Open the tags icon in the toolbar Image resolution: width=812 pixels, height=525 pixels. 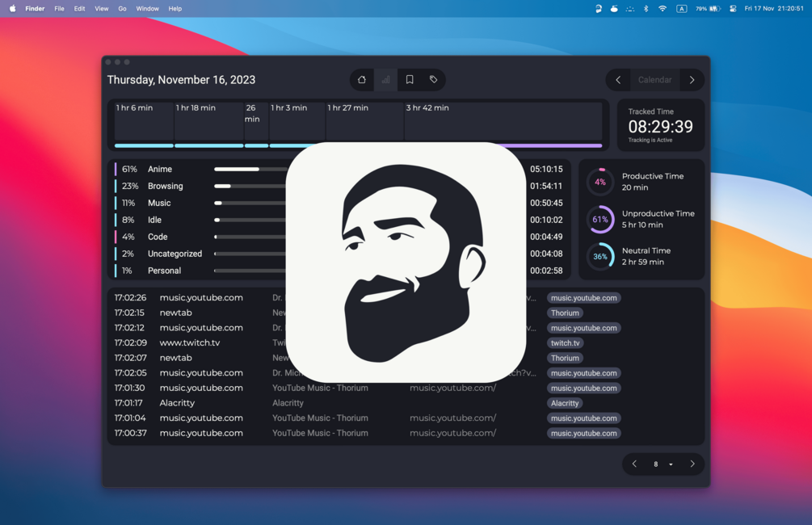click(433, 79)
